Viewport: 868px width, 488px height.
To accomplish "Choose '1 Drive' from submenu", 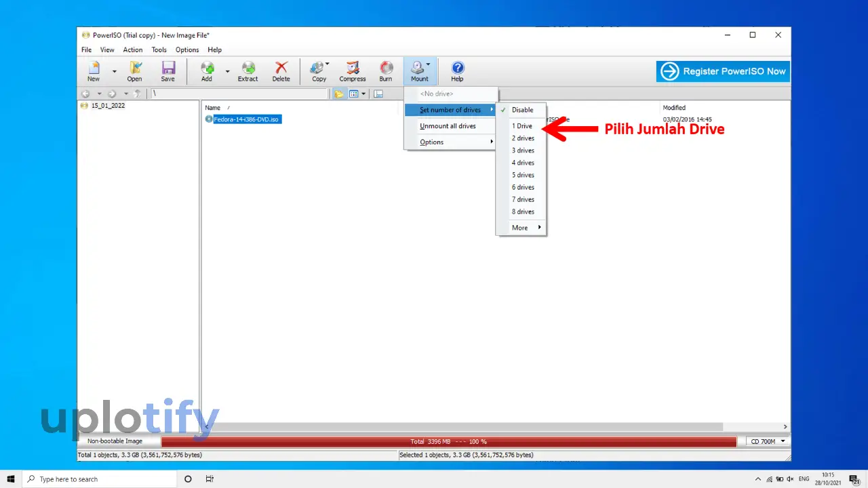I will (521, 126).
